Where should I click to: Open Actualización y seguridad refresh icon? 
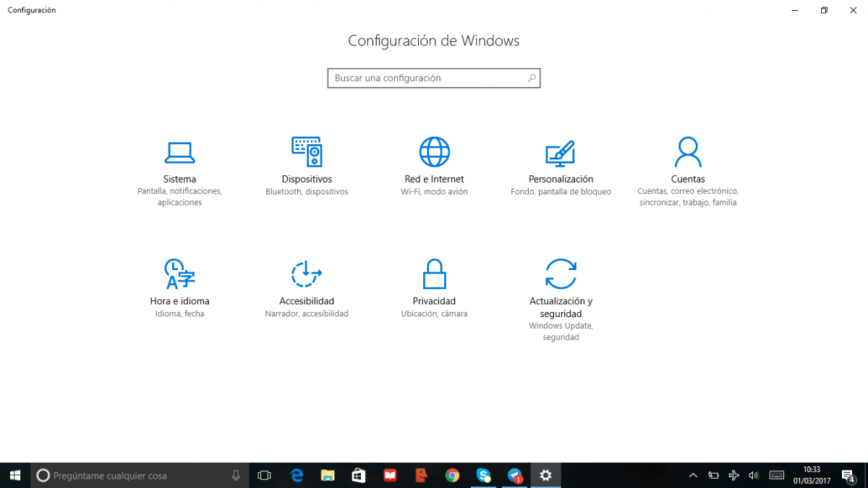(561, 274)
